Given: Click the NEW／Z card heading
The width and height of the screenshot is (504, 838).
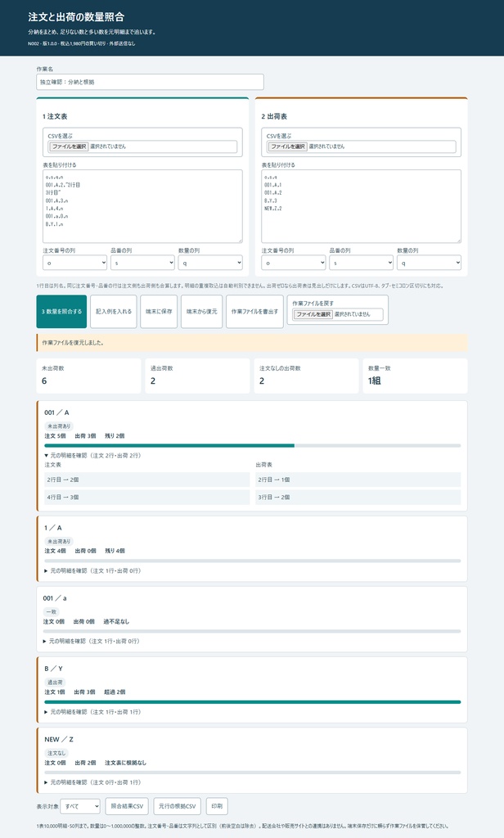Looking at the screenshot, I should tap(59, 740).
